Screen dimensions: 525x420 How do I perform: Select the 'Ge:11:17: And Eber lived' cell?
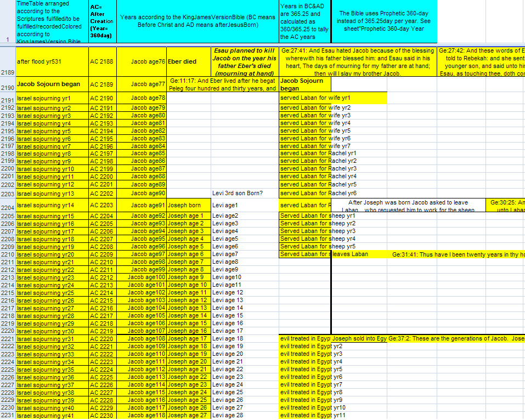223,84
